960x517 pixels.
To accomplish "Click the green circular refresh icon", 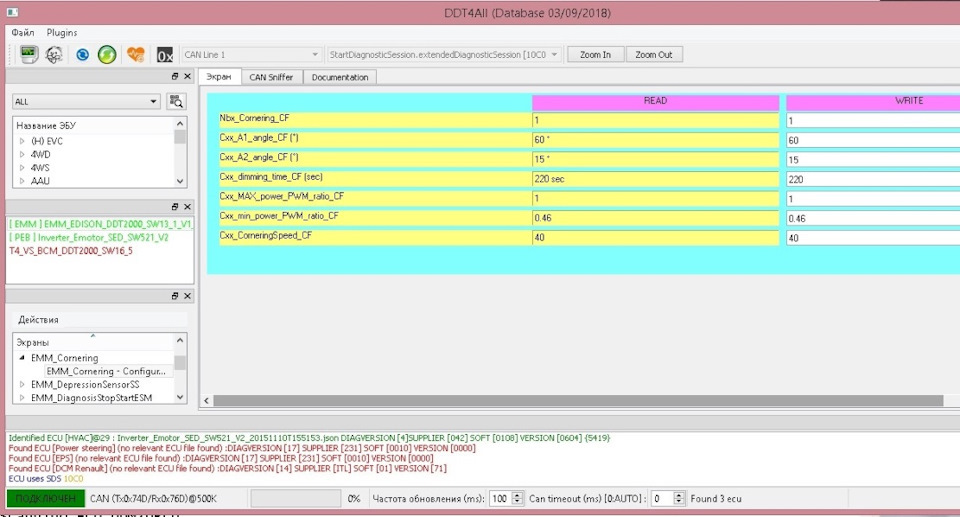I will 107,55.
